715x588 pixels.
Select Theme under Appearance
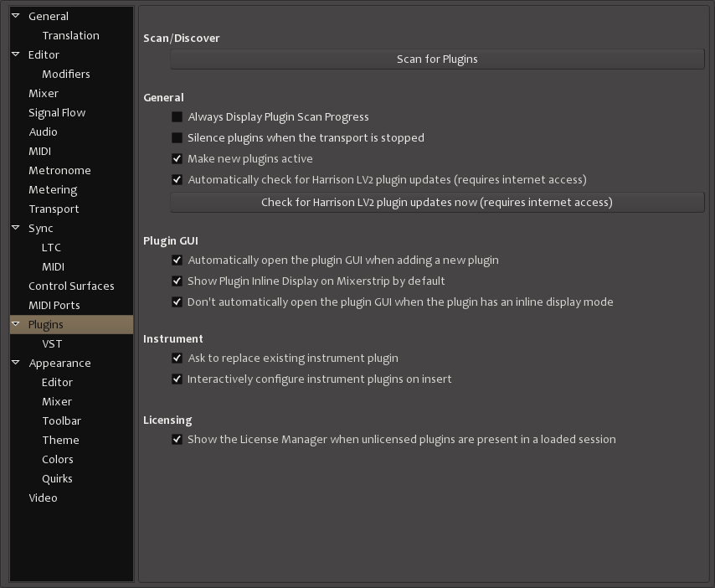(60, 440)
